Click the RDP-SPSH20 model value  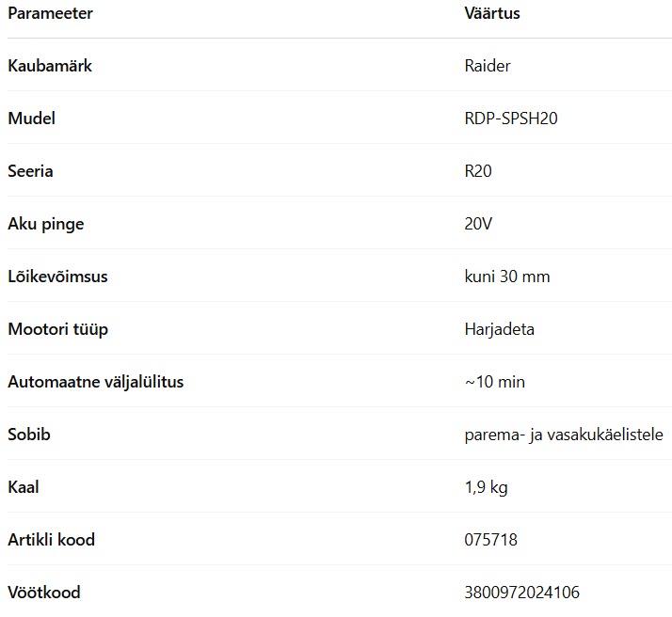511,119
